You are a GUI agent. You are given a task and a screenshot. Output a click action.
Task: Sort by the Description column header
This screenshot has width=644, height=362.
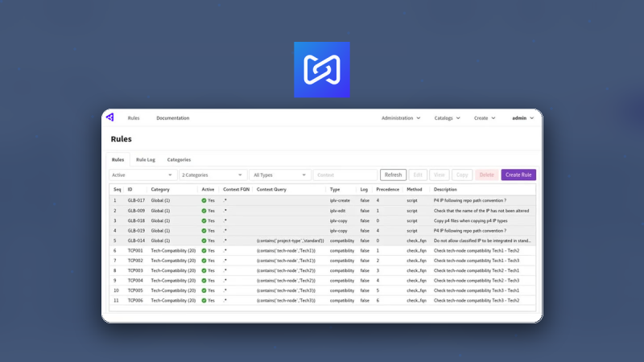445,190
